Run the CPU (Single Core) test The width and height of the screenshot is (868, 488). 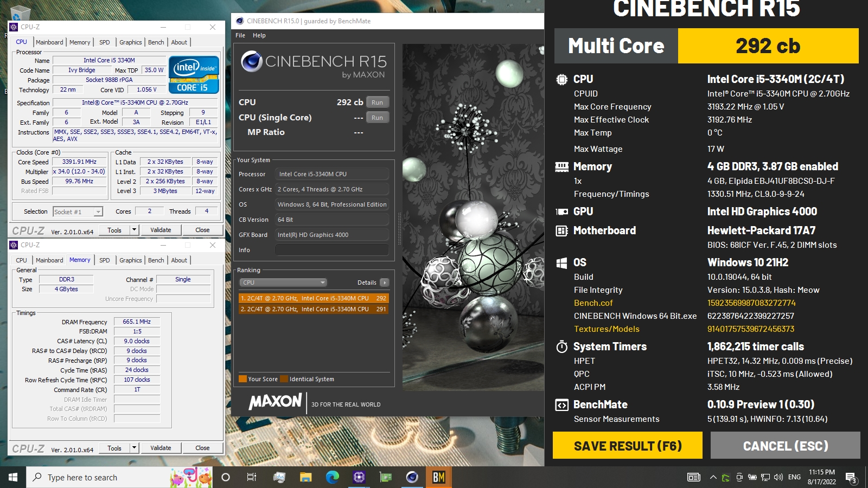click(378, 118)
